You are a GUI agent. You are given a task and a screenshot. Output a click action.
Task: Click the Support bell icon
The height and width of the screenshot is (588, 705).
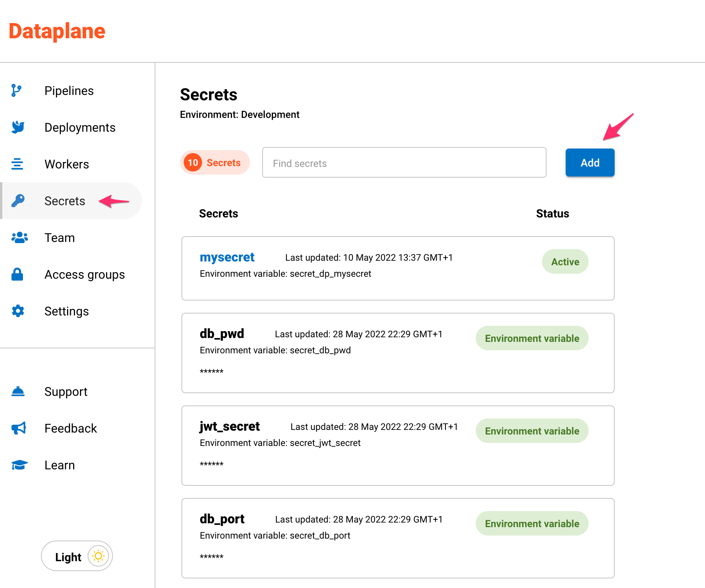(18, 392)
